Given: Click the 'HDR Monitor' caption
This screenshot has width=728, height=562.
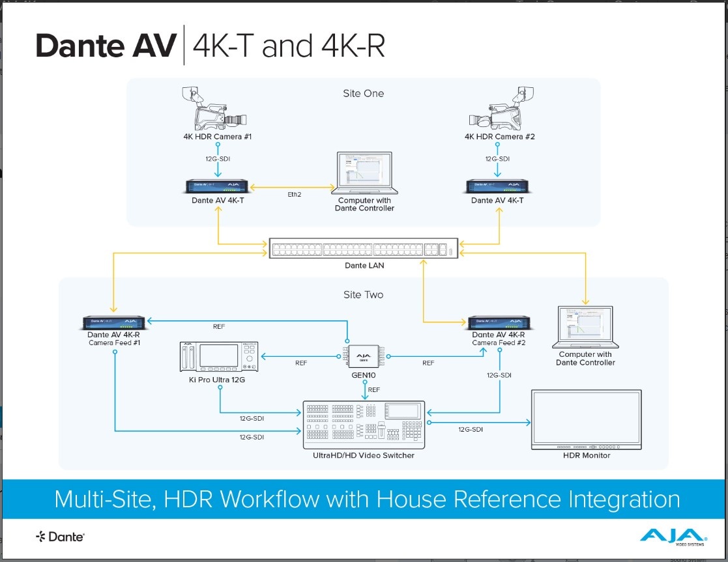Looking at the screenshot, I should [x=587, y=455].
